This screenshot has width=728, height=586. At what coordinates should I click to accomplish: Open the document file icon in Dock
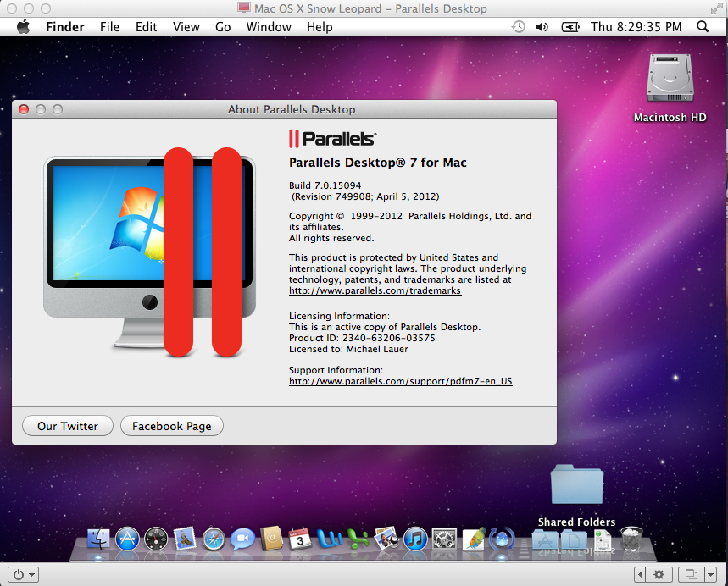[x=603, y=540]
